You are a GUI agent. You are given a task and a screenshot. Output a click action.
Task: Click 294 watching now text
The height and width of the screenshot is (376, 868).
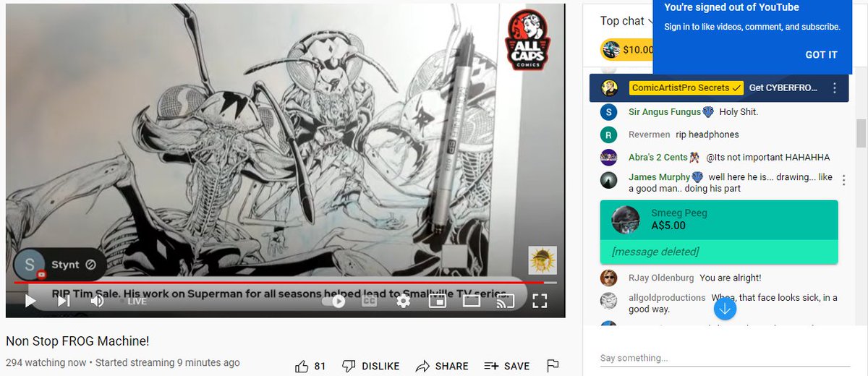(46, 362)
